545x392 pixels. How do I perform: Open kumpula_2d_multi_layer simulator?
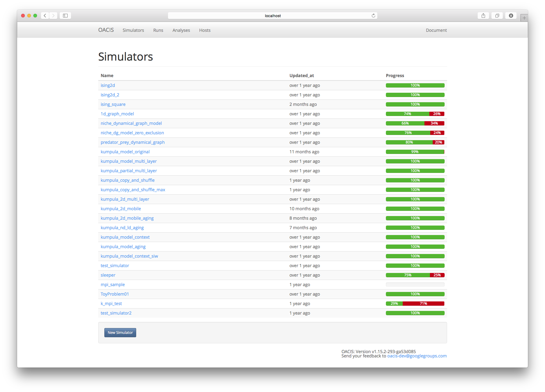point(125,199)
